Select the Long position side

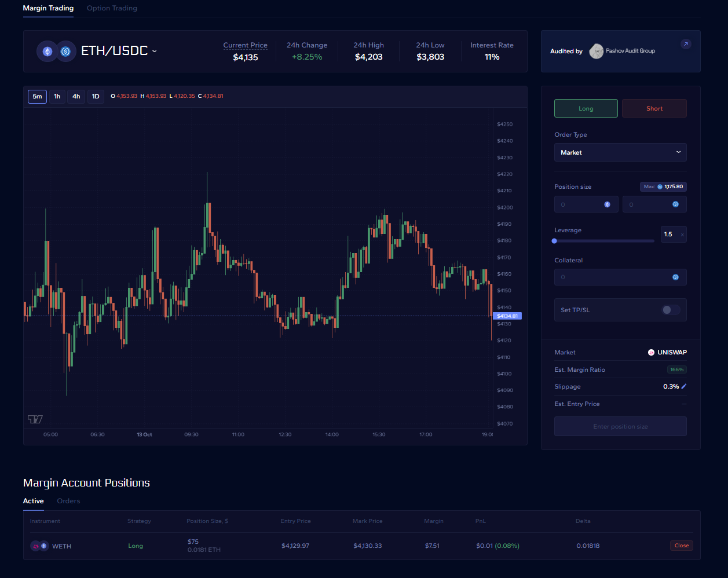tap(586, 108)
